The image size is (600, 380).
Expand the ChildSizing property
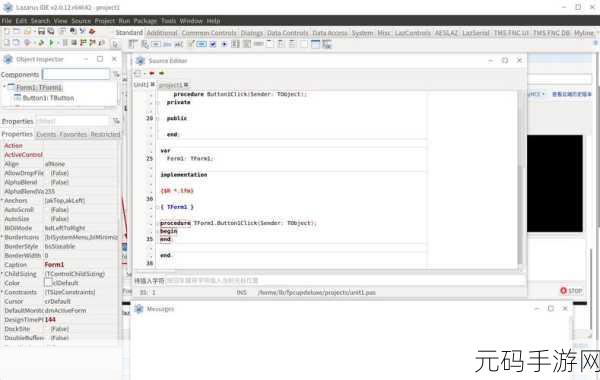(2, 274)
